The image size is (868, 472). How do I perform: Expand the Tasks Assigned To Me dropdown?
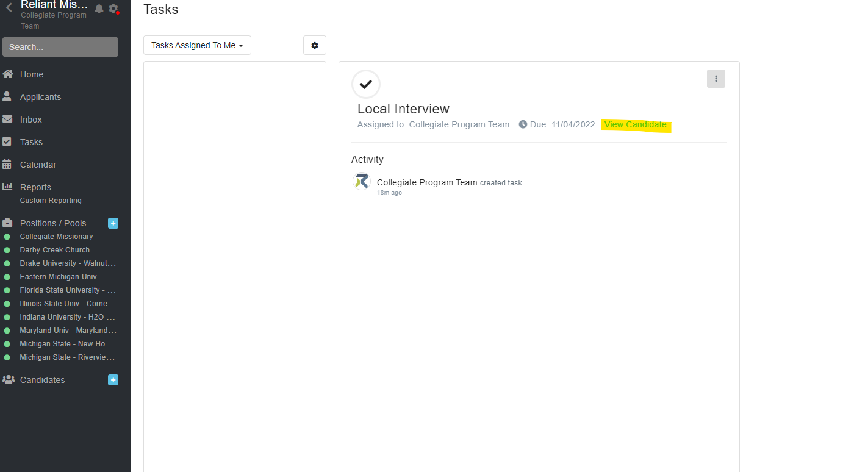coord(197,45)
